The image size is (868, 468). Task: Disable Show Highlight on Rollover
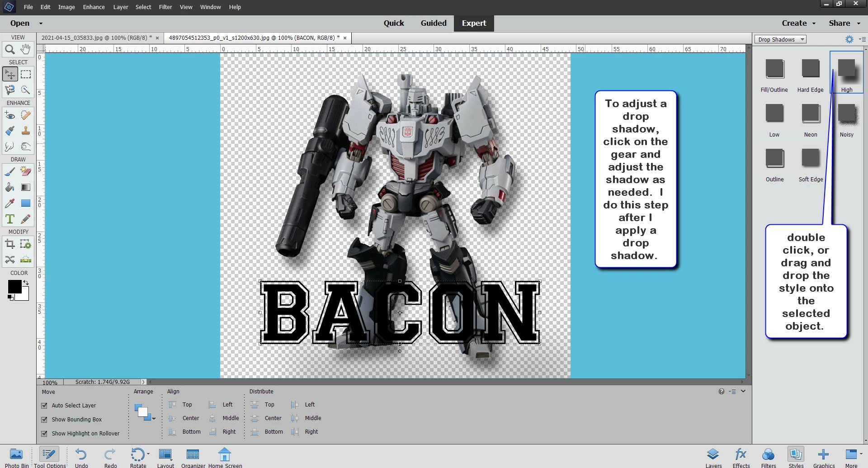44,434
